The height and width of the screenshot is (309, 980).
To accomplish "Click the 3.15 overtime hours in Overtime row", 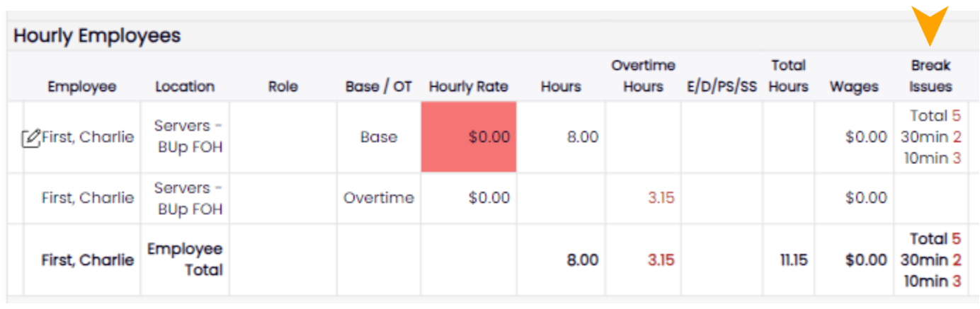I will click(x=661, y=198).
